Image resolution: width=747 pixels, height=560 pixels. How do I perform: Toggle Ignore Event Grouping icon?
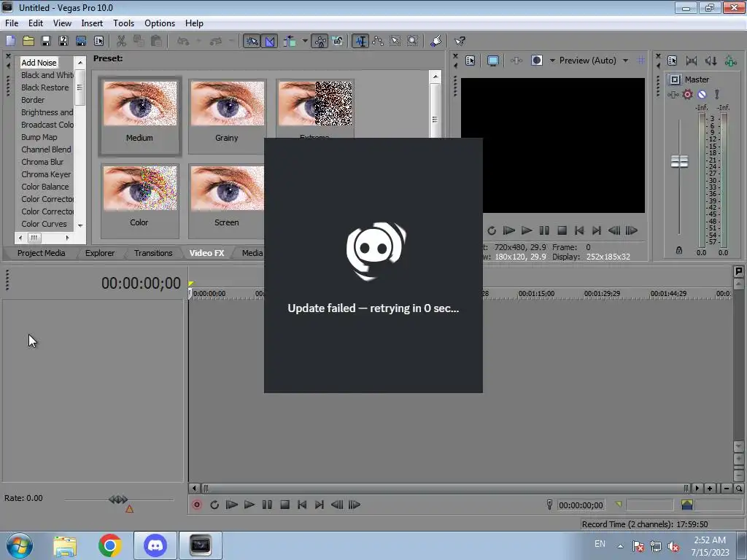coord(337,41)
